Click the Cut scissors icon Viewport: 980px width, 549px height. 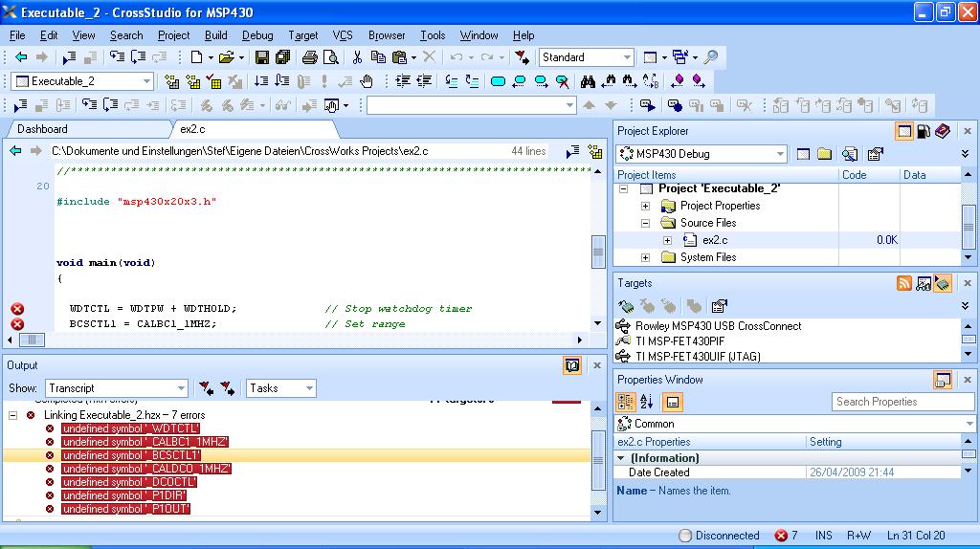357,57
